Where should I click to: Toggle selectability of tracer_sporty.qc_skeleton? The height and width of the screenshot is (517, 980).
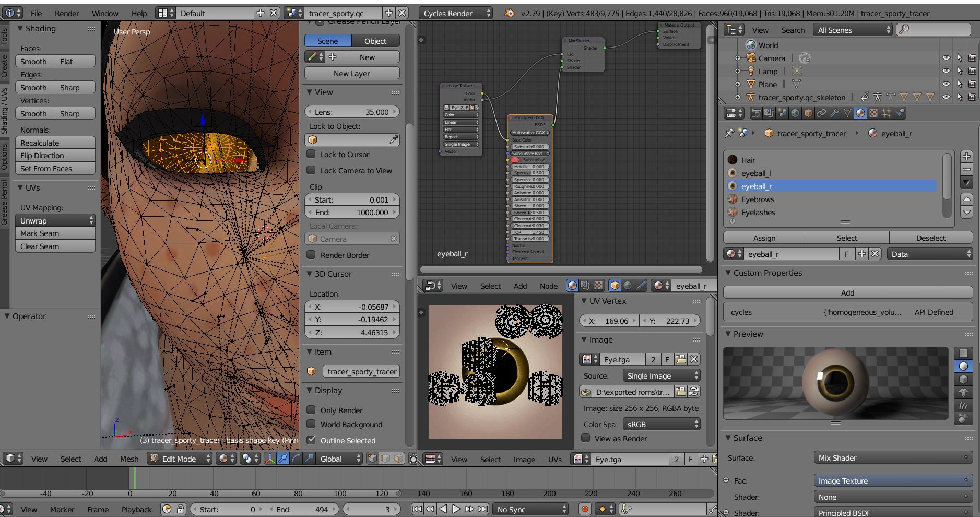click(959, 97)
